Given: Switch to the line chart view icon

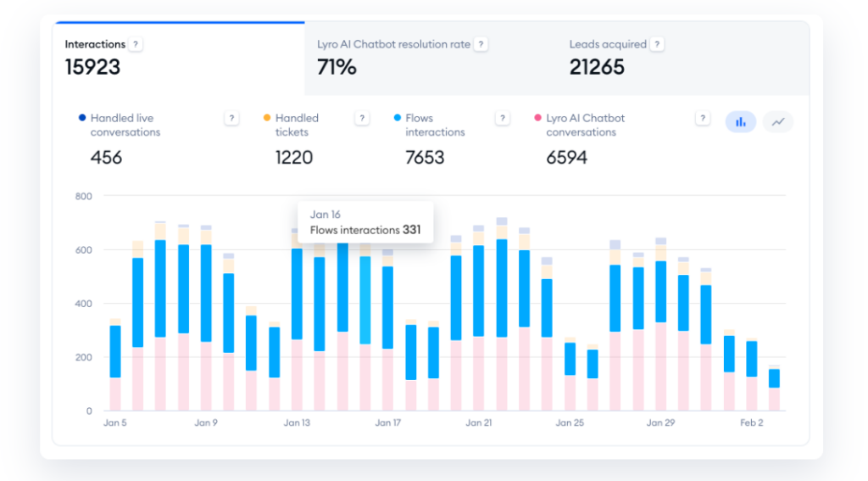Looking at the screenshot, I should click(x=778, y=122).
